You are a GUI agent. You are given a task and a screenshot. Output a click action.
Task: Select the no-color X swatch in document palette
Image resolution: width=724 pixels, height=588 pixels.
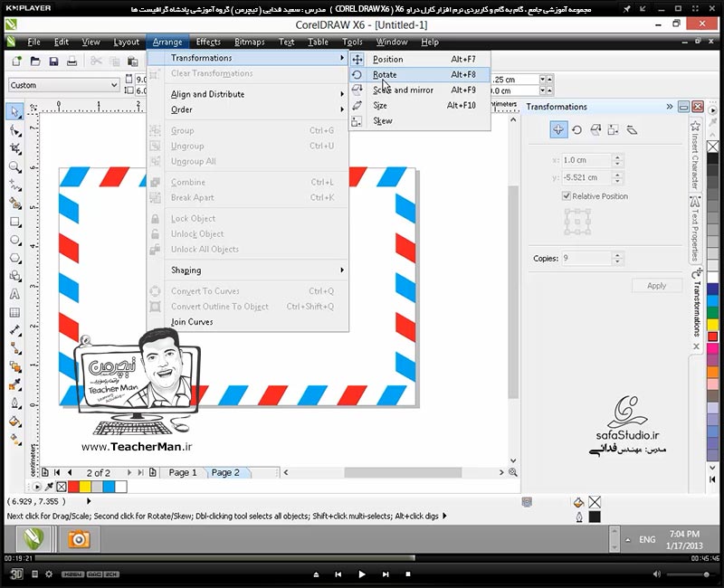tap(62, 487)
